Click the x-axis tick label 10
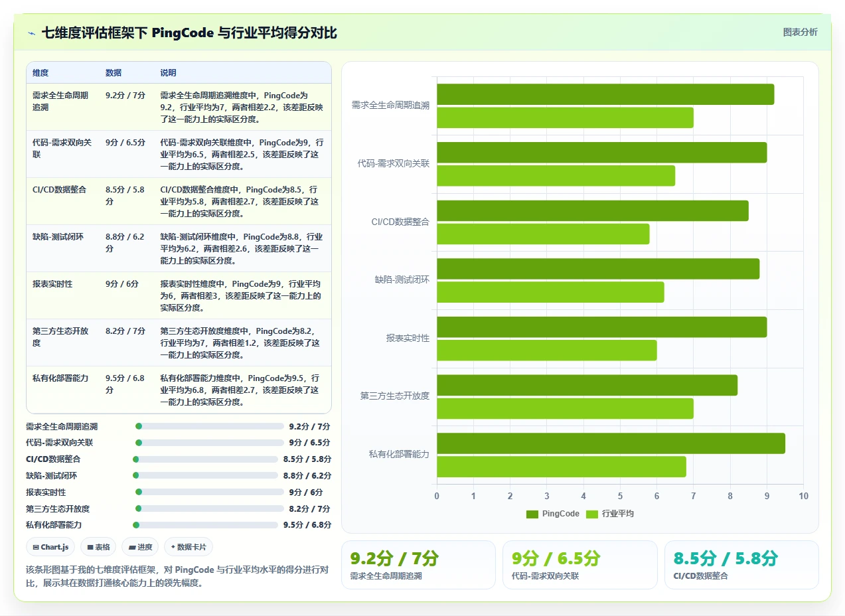 803,496
